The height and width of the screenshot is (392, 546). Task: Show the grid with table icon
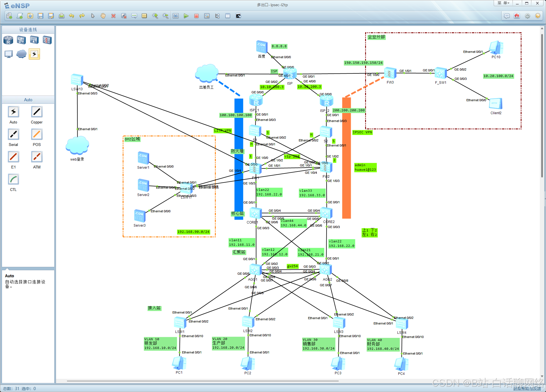tap(228, 16)
